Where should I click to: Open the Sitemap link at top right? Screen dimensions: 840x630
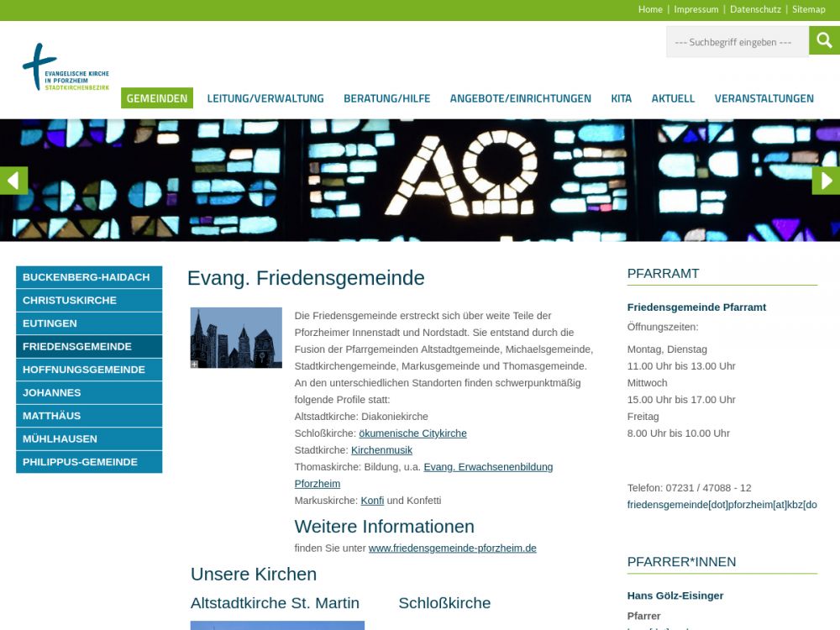click(x=808, y=9)
